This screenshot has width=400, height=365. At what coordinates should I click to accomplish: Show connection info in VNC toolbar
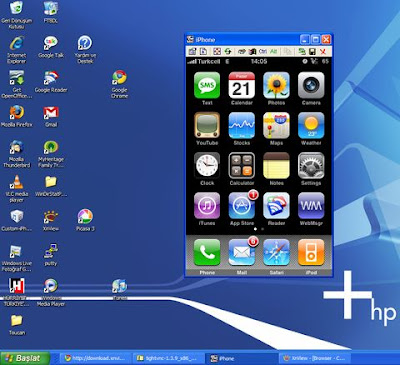click(203, 51)
